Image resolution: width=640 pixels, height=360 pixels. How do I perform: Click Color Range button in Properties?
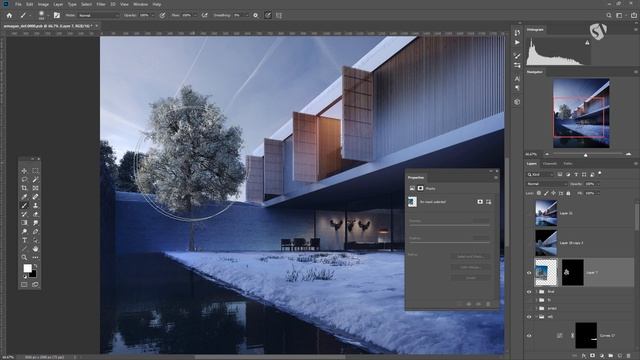click(x=470, y=267)
